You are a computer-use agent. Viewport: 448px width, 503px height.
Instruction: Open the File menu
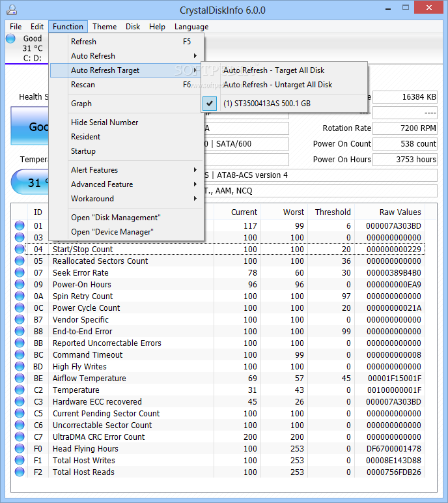pyautogui.click(x=16, y=27)
